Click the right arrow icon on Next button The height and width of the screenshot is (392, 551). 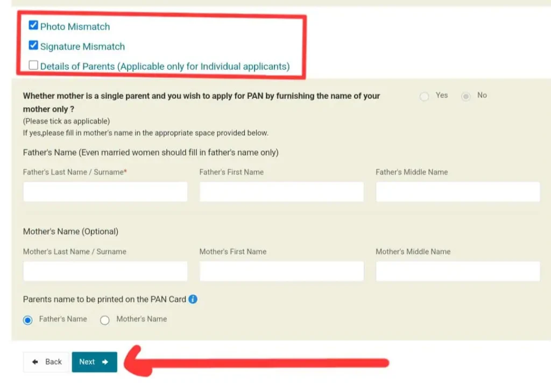point(105,362)
